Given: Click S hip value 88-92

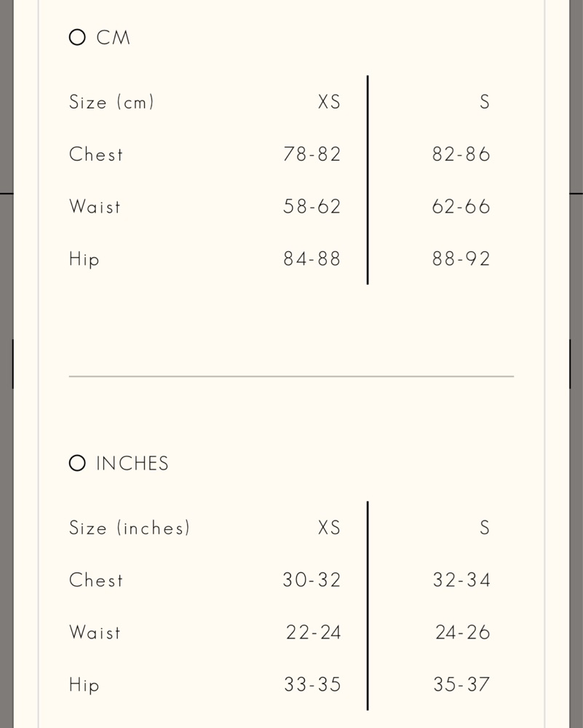Looking at the screenshot, I should click(461, 259).
